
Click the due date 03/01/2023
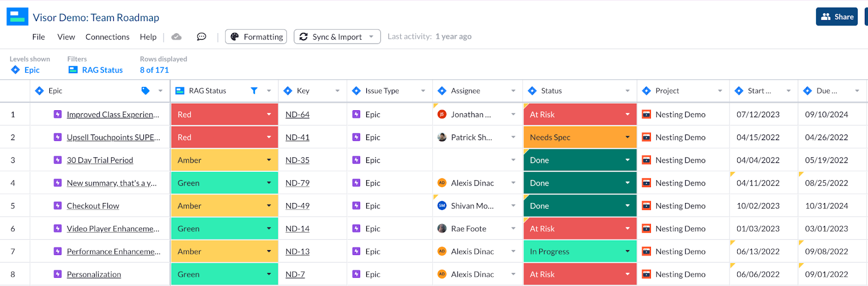point(826,228)
